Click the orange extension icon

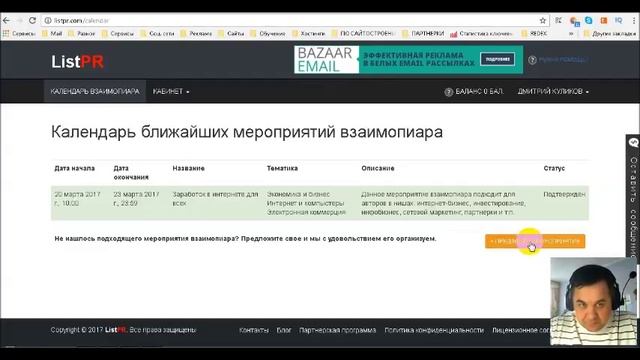[x=604, y=20]
